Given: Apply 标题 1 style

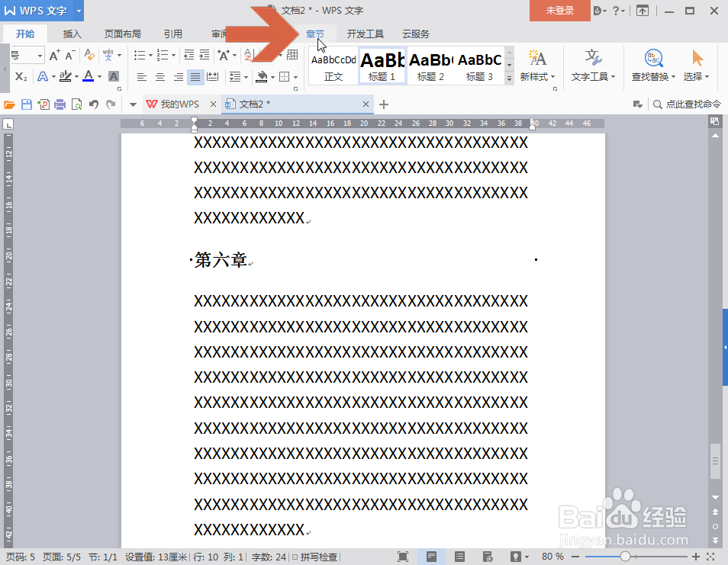Looking at the screenshot, I should [382, 66].
